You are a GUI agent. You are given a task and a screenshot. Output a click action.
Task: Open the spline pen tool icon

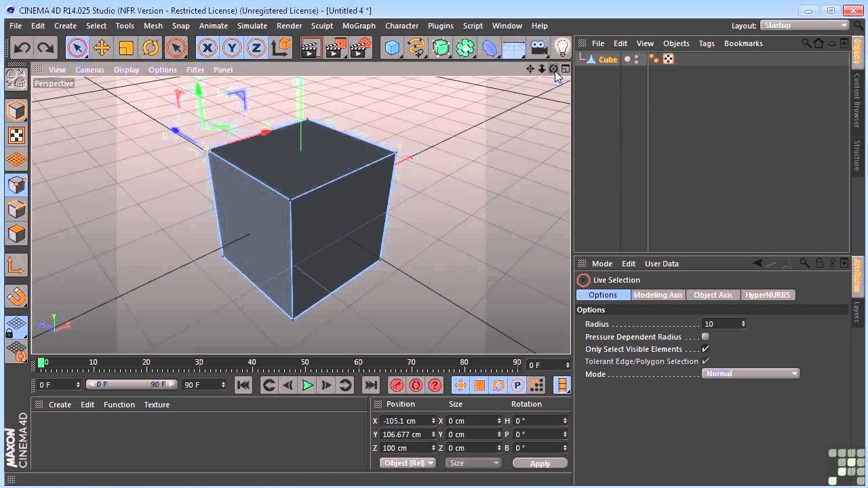coord(416,47)
